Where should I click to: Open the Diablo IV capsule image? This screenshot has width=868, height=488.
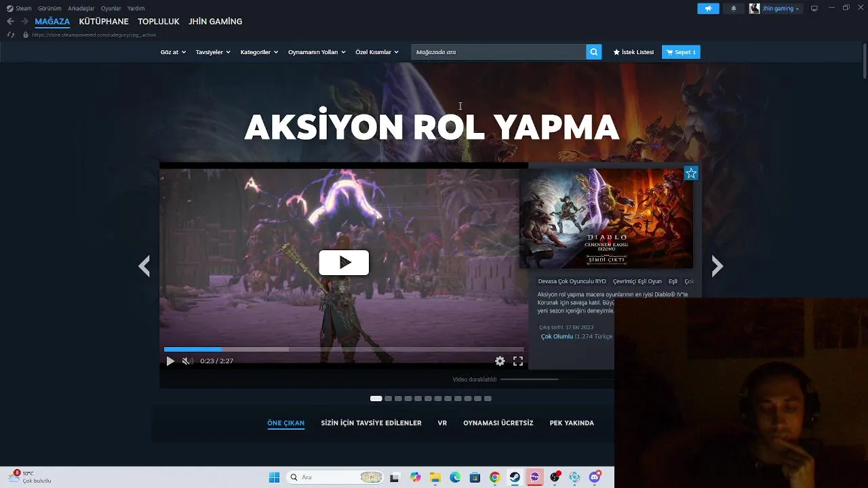606,218
